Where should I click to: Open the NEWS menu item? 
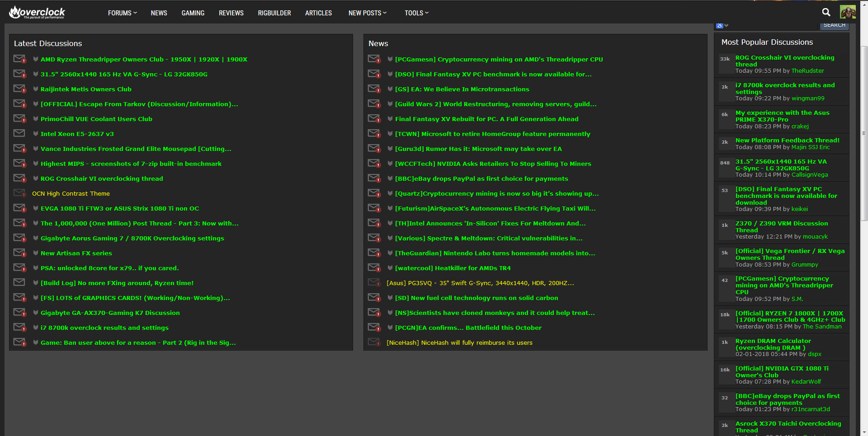(x=159, y=13)
